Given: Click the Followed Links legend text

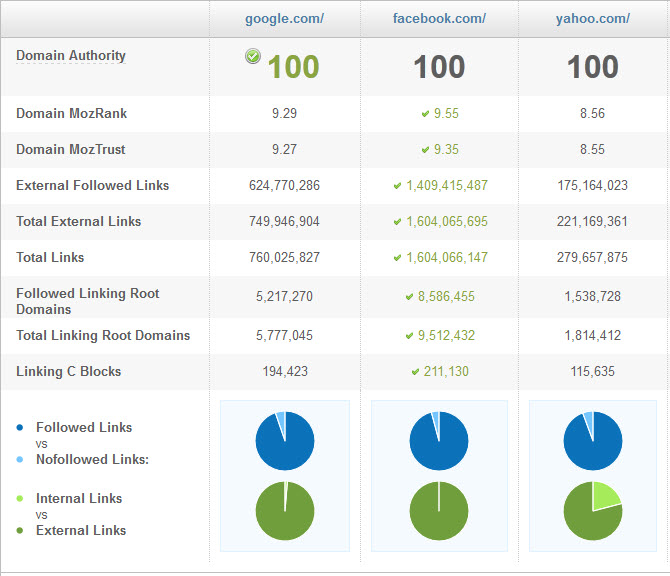Looking at the screenshot, I should click(x=84, y=427).
